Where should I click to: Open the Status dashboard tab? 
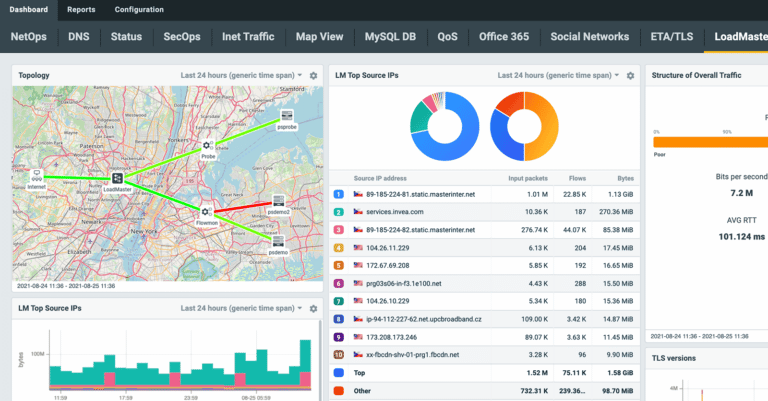[126, 37]
